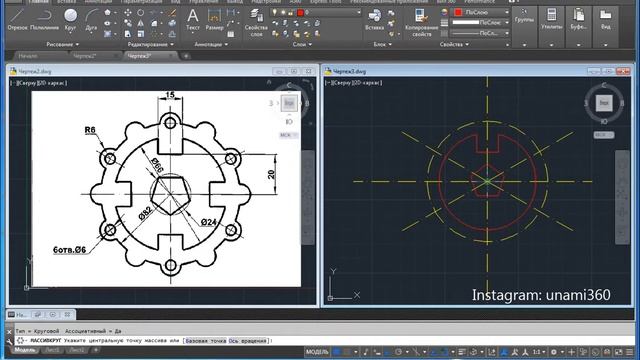Toggle layer on/off light bulb icon
This screenshot has height=360, width=640.
click(274, 13)
